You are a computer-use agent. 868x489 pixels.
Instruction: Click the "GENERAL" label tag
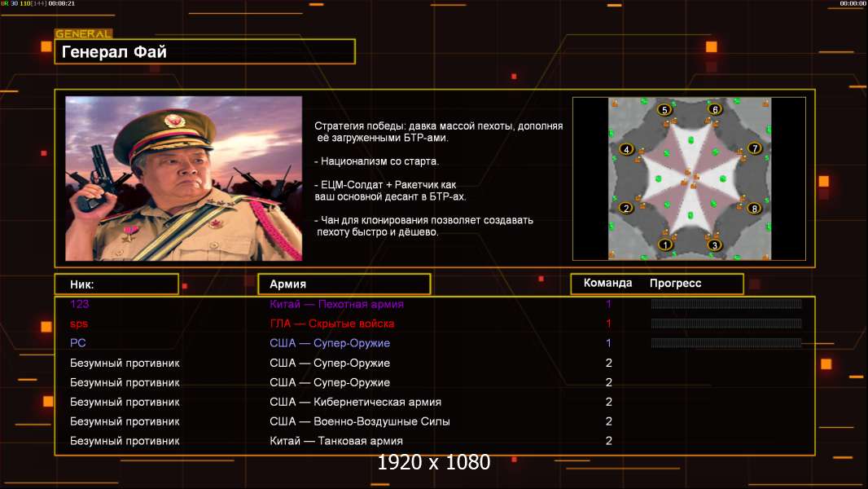(84, 33)
